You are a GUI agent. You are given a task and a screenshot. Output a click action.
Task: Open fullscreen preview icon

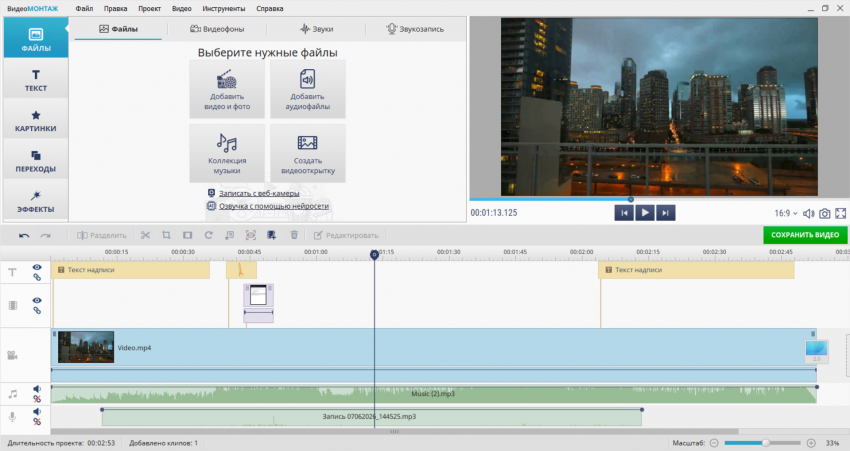pyautogui.click(x=840, y=214)
